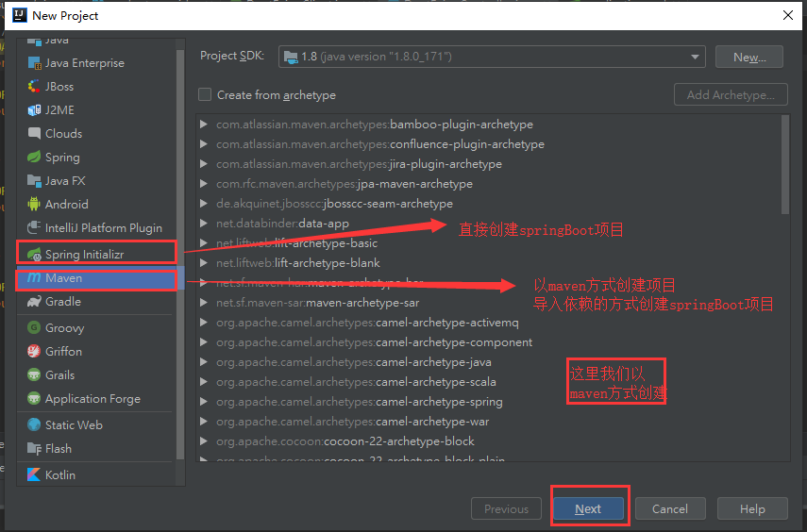
Task: Select the Grails icon
Action: [x=34, y=375]
